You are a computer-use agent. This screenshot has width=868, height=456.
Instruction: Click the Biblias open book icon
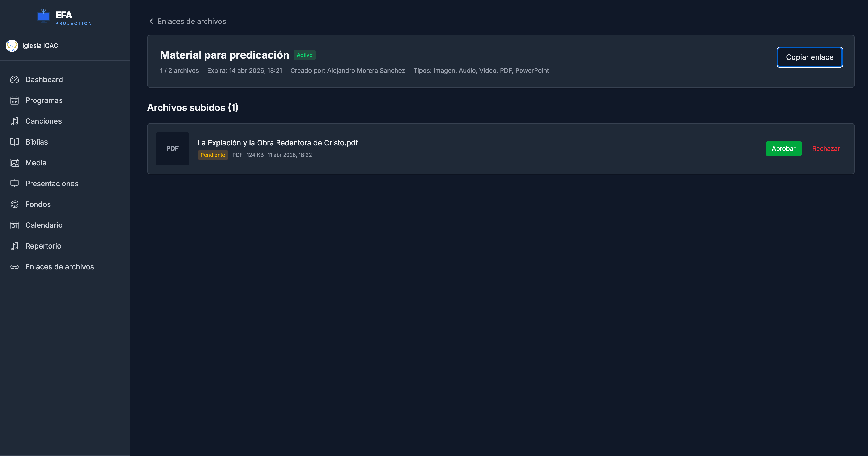point(15,142)
